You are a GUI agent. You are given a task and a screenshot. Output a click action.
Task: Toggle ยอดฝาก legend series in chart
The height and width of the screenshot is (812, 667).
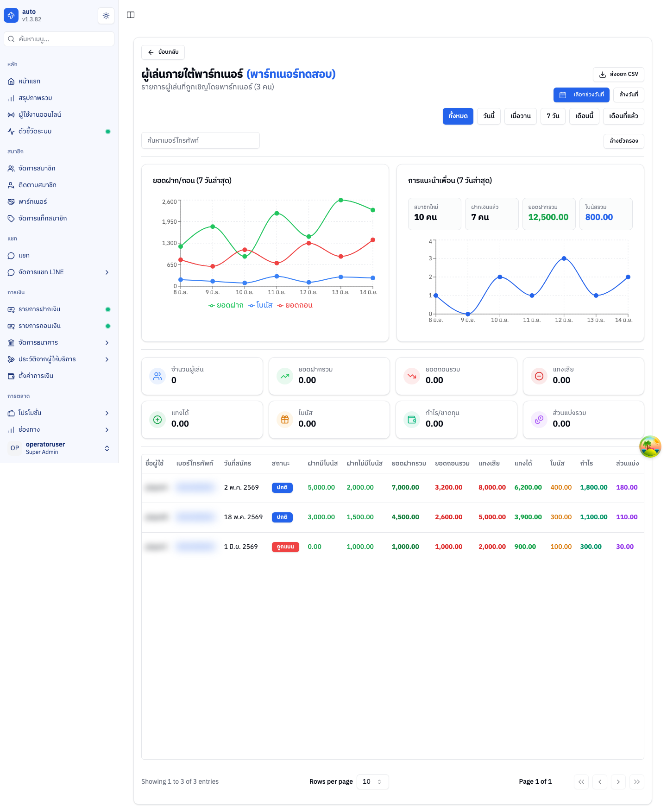pyautogui.click(x=226, y=305)
